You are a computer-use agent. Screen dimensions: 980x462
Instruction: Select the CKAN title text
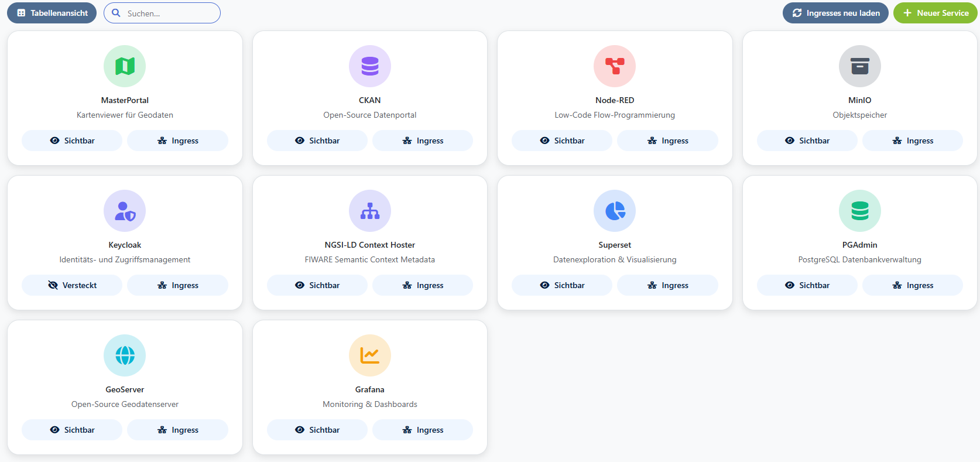tap(370, 100)
